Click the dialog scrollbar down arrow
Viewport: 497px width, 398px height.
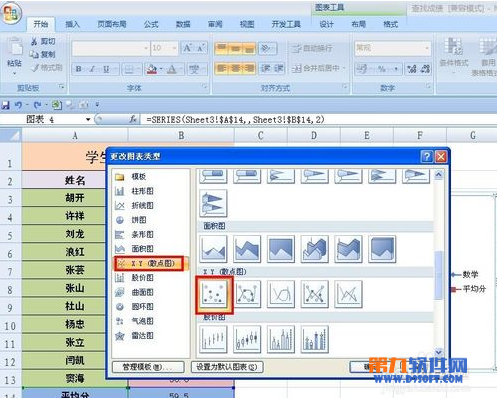(x=439, y=352)
